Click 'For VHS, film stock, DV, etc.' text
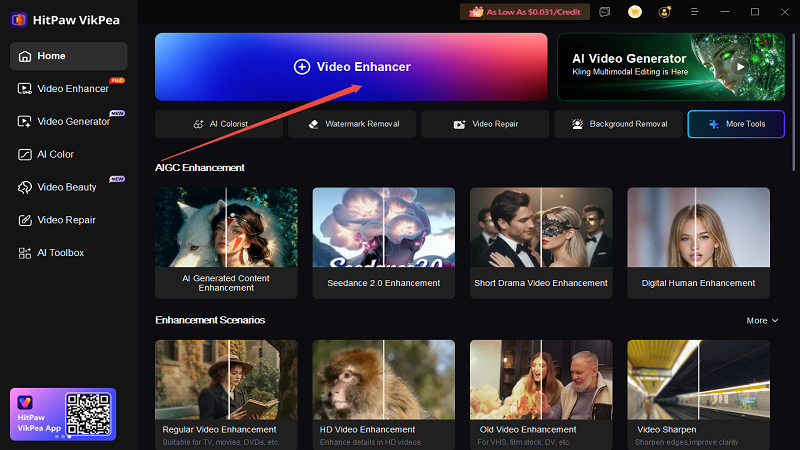The width and height of the screenshot is (800, 450). click(524, 442)
